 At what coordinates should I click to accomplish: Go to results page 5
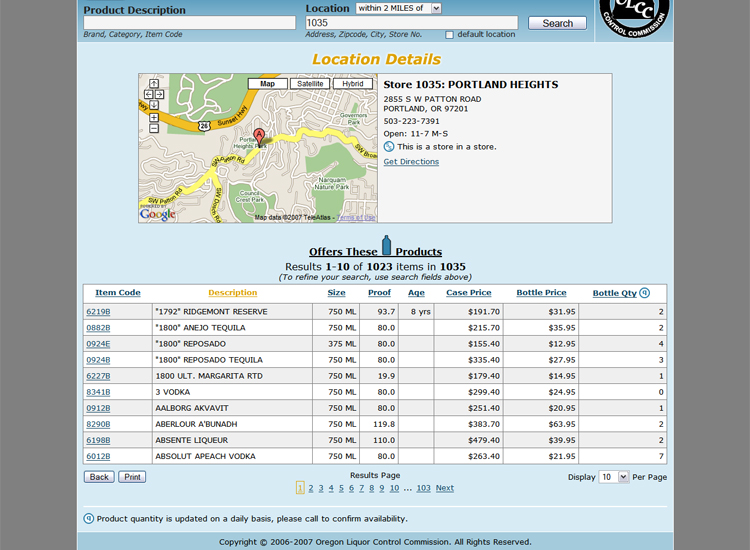(x=341, y=488)
